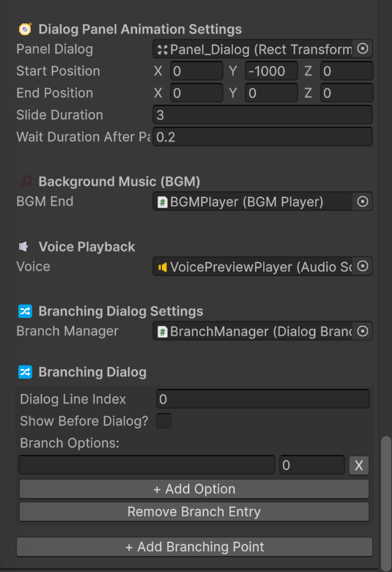Viewport: 392px width, 572px height.
Task: Remove the branch option with X button
Action: (359, 466)
